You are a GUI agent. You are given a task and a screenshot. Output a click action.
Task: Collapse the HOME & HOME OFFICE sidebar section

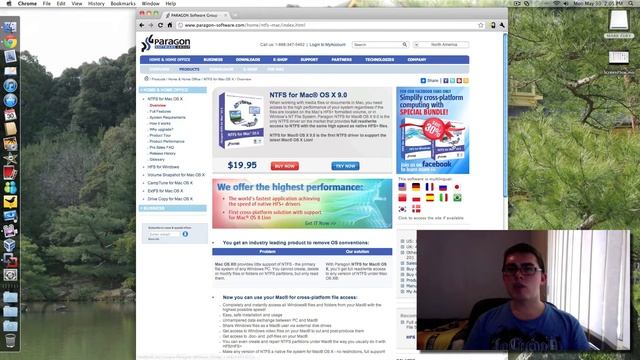click(x=173, y=90)
